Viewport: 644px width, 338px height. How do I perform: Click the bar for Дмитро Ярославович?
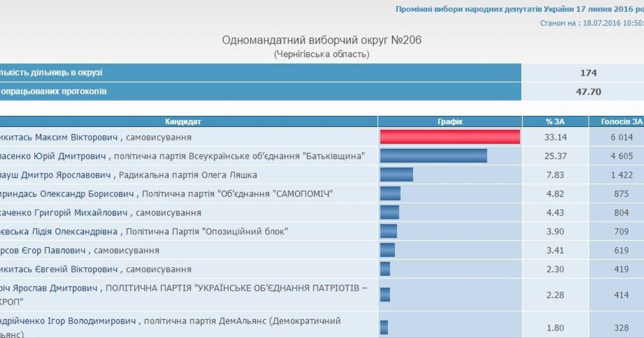(397, 175)
